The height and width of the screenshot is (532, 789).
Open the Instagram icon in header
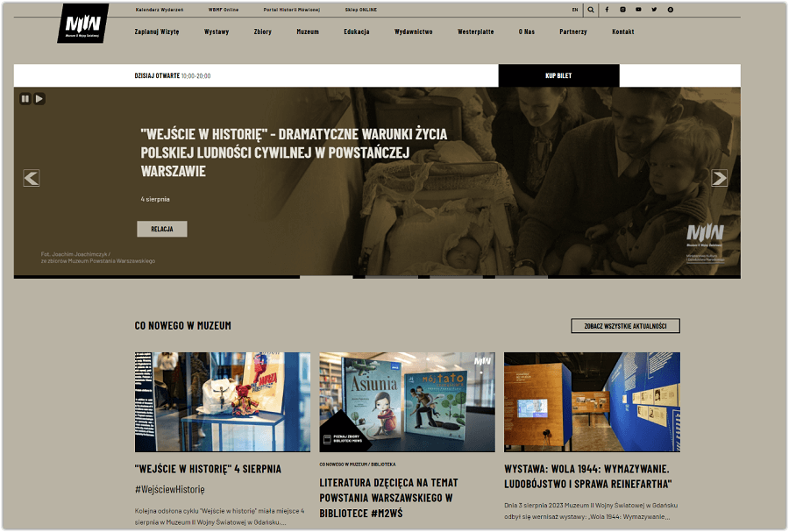pos(622,10)
